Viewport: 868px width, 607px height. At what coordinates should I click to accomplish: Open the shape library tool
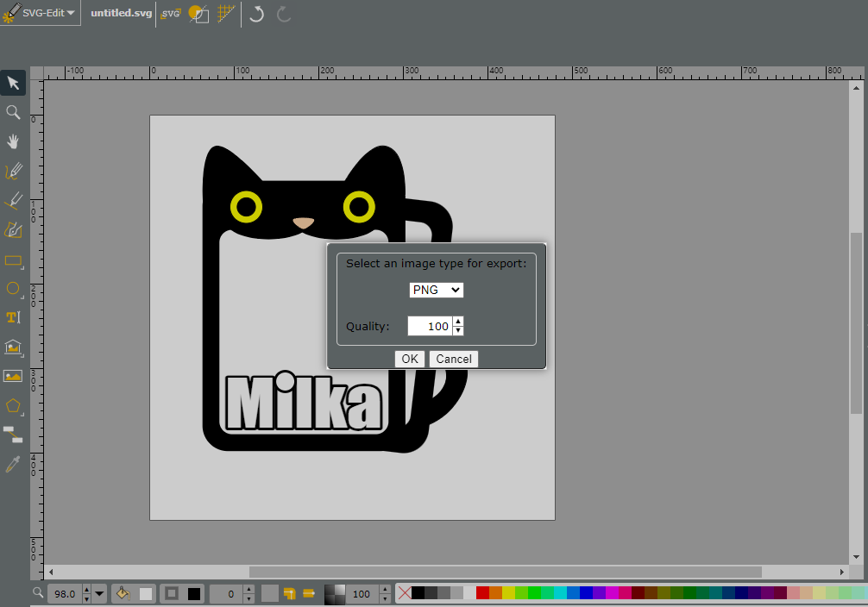tap(13, 347)
